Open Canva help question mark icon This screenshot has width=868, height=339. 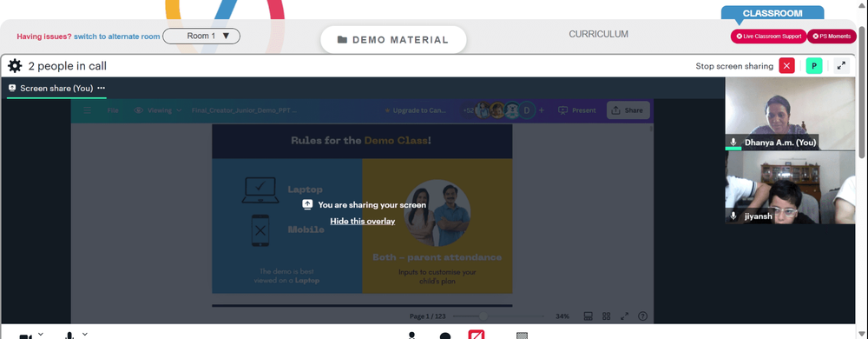(x=642, y=316)
